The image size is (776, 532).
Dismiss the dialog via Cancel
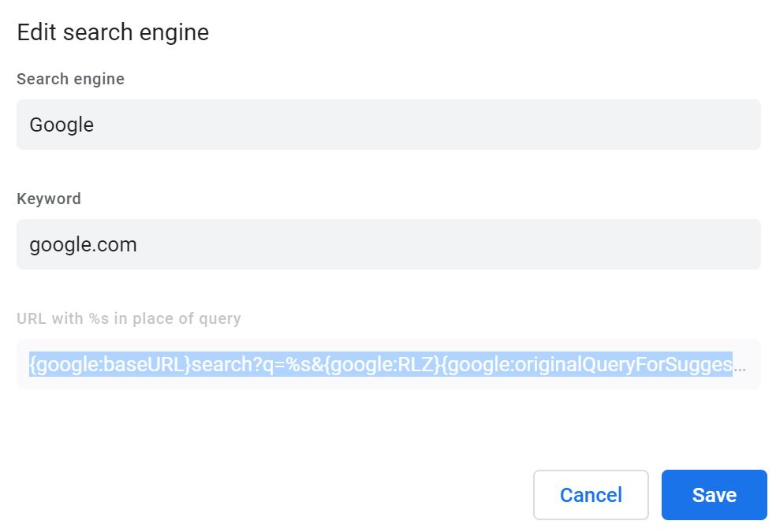click(590, 494)
